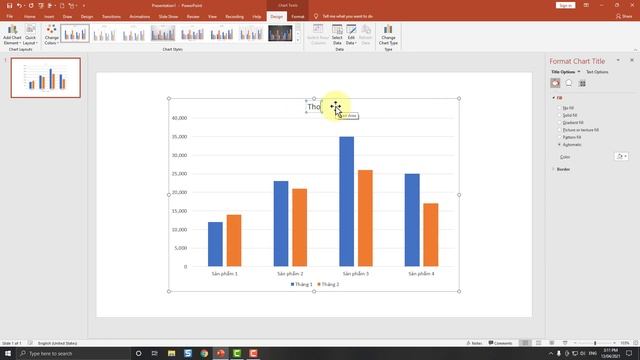
Task: Switch to the Insert tab
Action: tap(49, 17)
